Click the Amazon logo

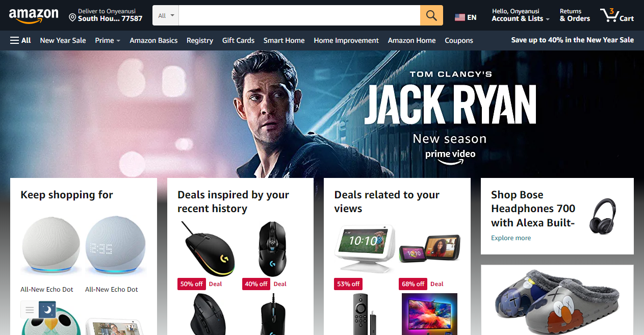34,16
